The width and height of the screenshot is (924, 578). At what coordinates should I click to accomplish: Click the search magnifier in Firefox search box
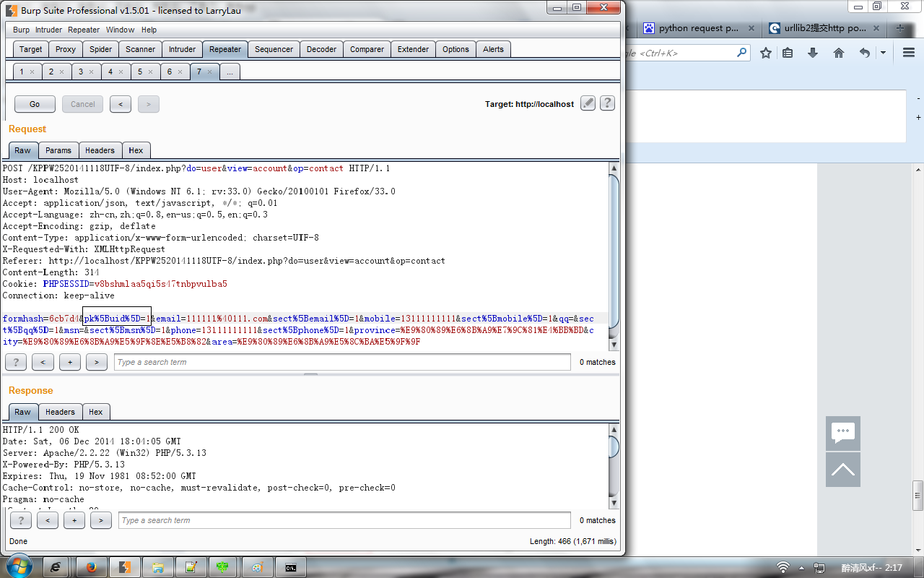(x=741, y=53)
